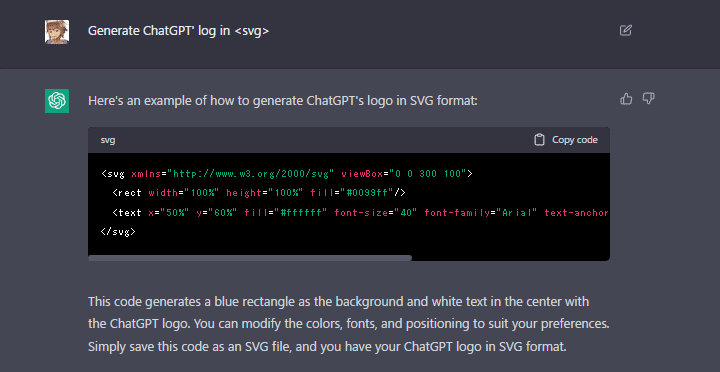Click the "#0099ff" fill color value
The height and width of the screenshot is (372, 720).
point(367,193)
